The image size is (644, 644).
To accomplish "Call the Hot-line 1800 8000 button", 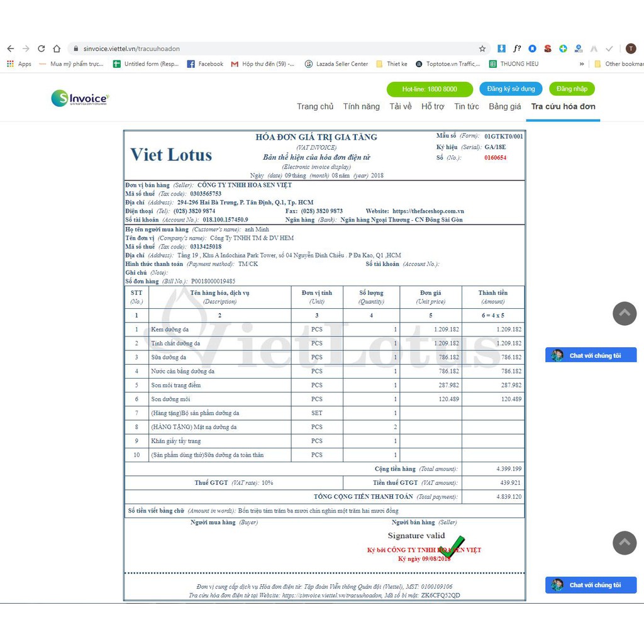I will pyautogui.click(x=430, y=89).
